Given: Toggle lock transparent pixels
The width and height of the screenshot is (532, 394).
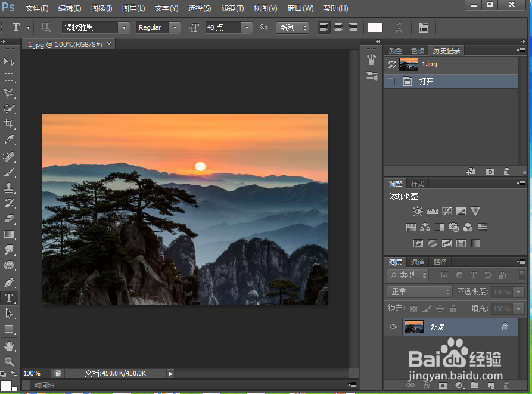Looking at the screenshot, I should click(x=413, y=309).
